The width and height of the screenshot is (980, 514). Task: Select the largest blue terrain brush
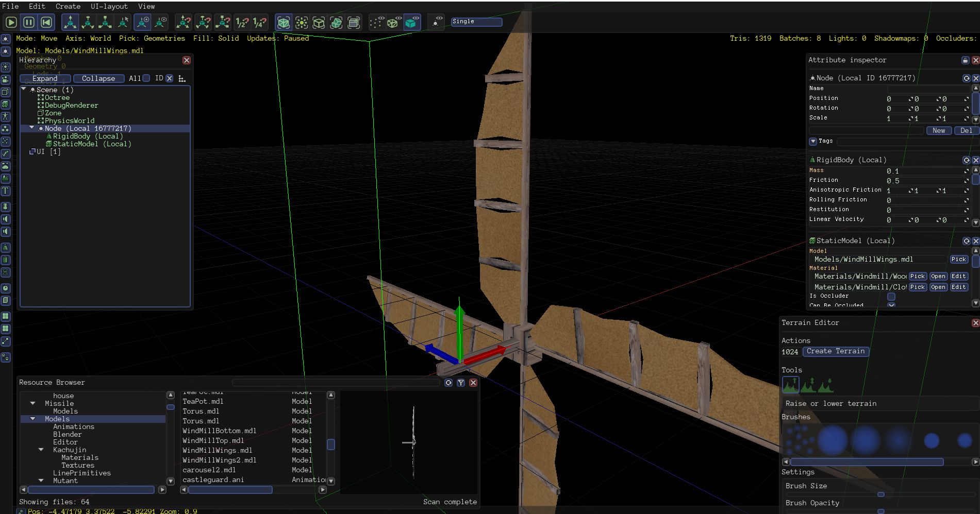click(x=832, y=440)
